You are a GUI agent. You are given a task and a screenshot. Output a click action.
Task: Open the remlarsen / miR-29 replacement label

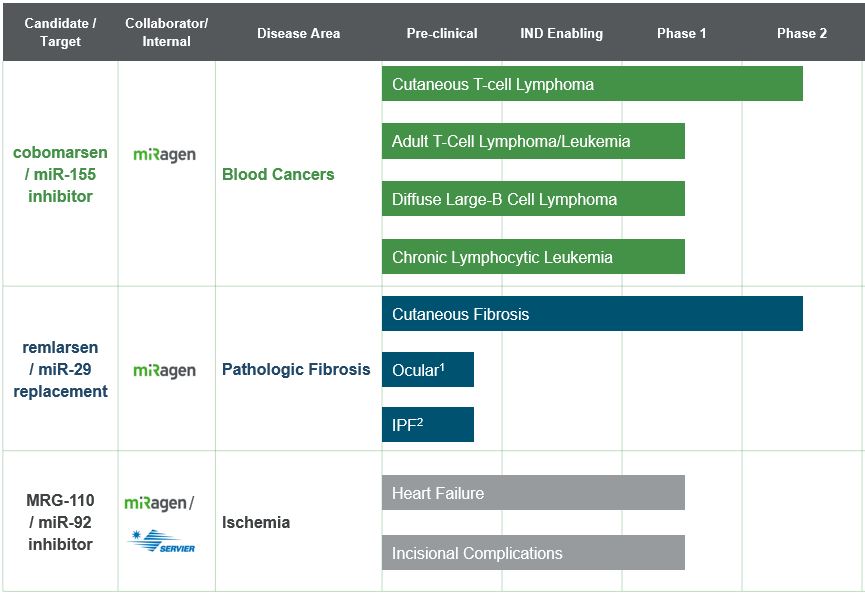60,369
